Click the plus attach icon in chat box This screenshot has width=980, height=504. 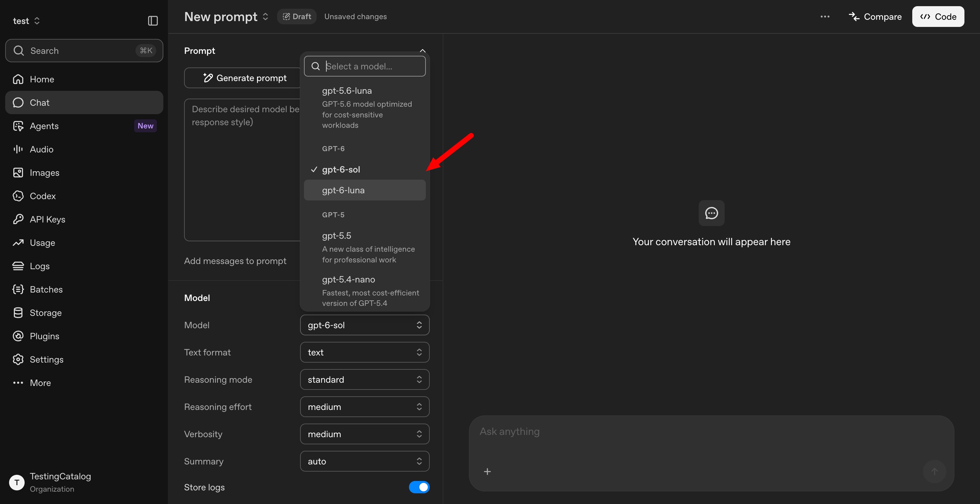[487, 472]
